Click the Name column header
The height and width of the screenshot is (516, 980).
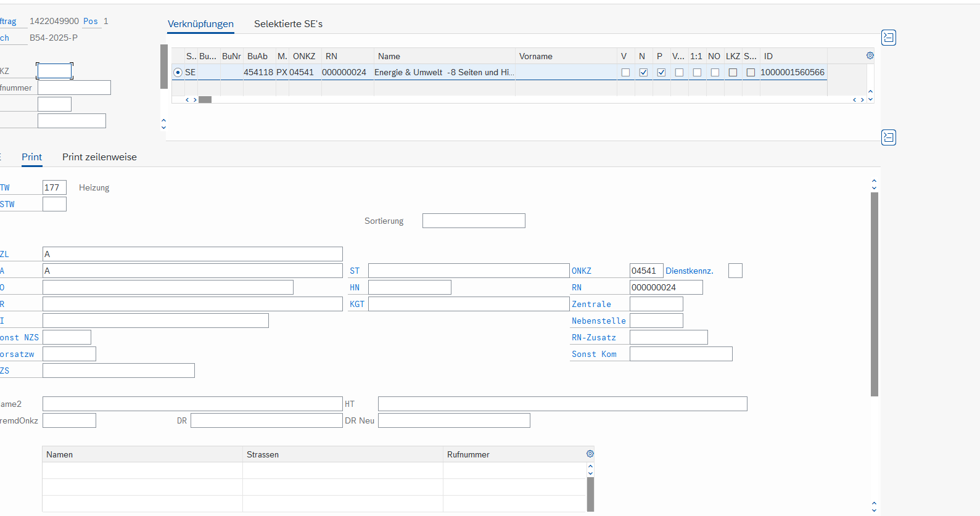click(445, 56)
